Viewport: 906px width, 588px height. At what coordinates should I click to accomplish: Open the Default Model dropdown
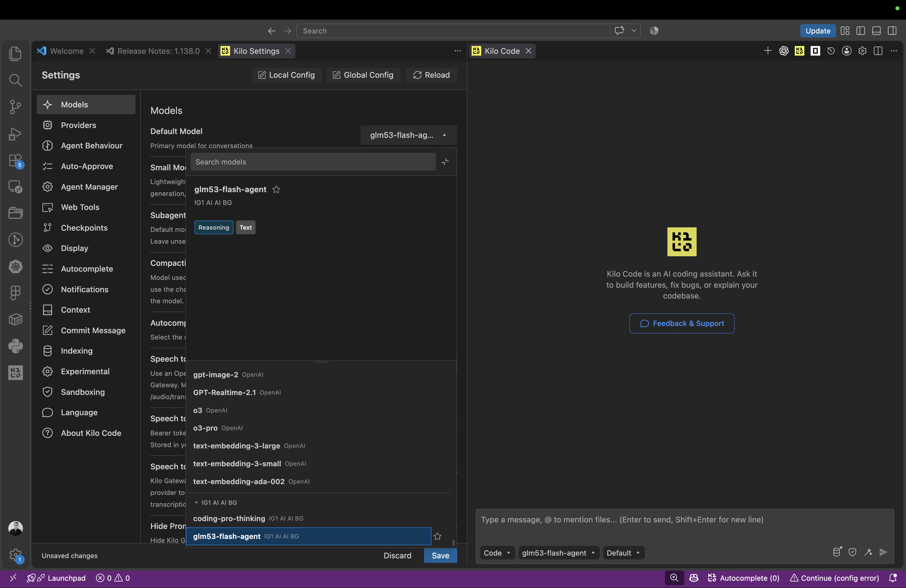[x=408, y=135]
